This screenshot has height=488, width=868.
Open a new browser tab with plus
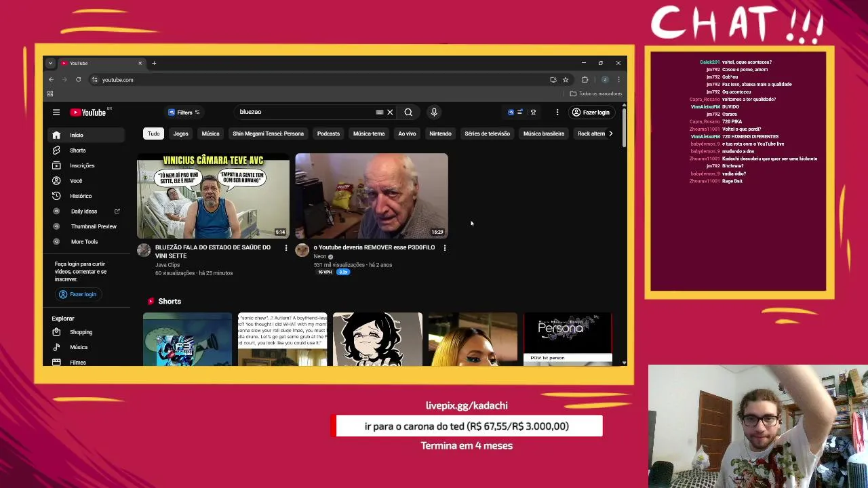point(154,63)
